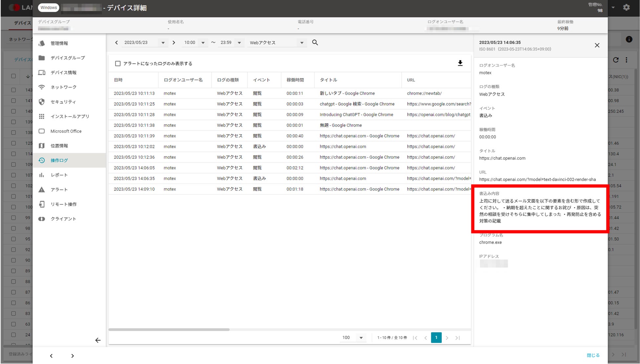Expand the Webアクセス log type dropdown
Screen dimensions: 640x364
point(302,43)
